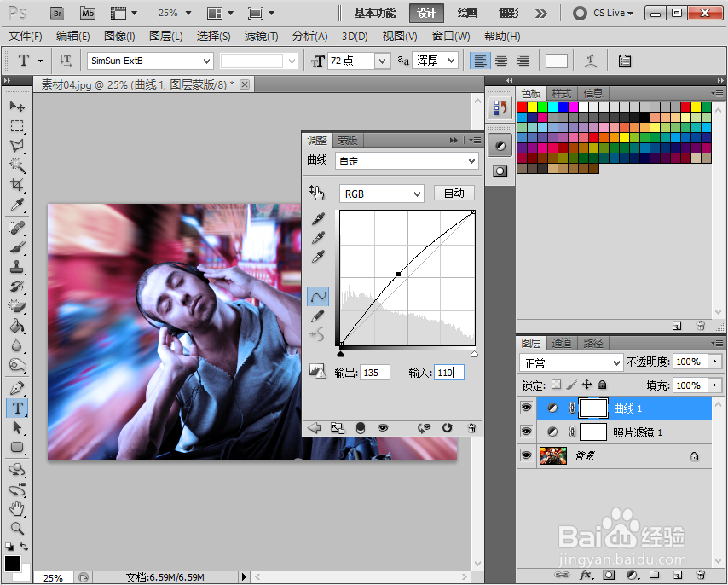Select the draw-curve pencil in Curves
Screen dimensions: 728x585
coord(318,316)
